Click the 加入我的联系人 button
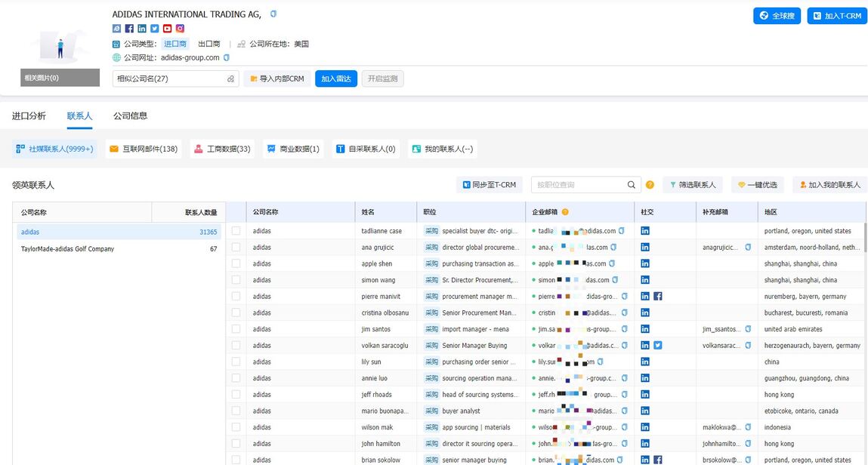Viewport: 868px width, 465px height. click(829, 185)
